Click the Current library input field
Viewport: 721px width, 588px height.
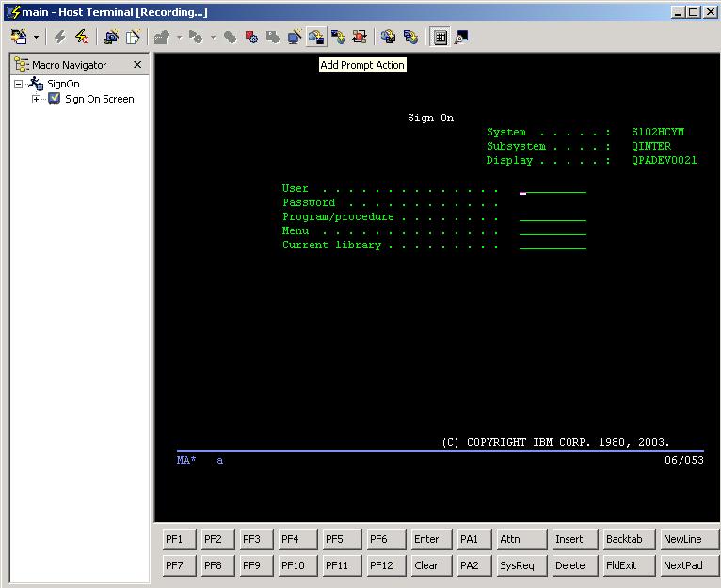[x=553, y=245]
